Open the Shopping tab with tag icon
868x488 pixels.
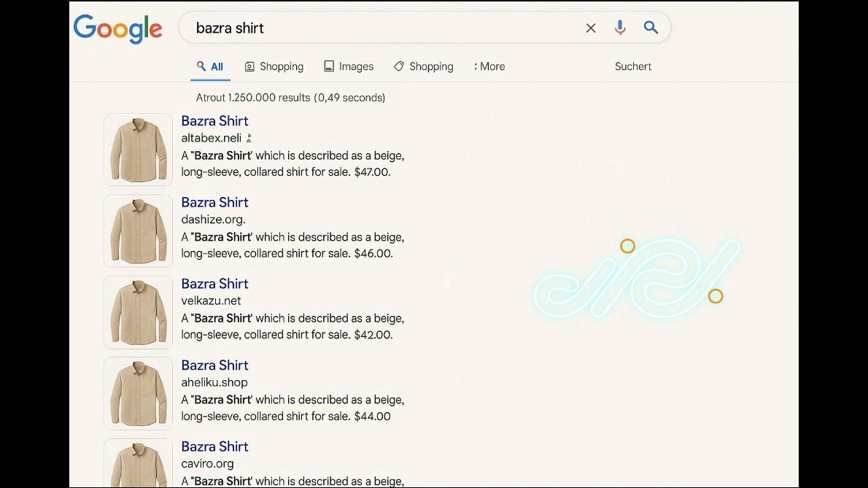pos(424,66)
